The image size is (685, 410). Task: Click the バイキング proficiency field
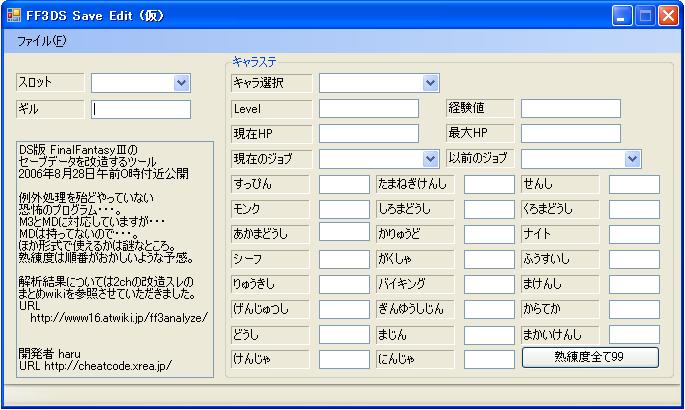tap(489, 285)
